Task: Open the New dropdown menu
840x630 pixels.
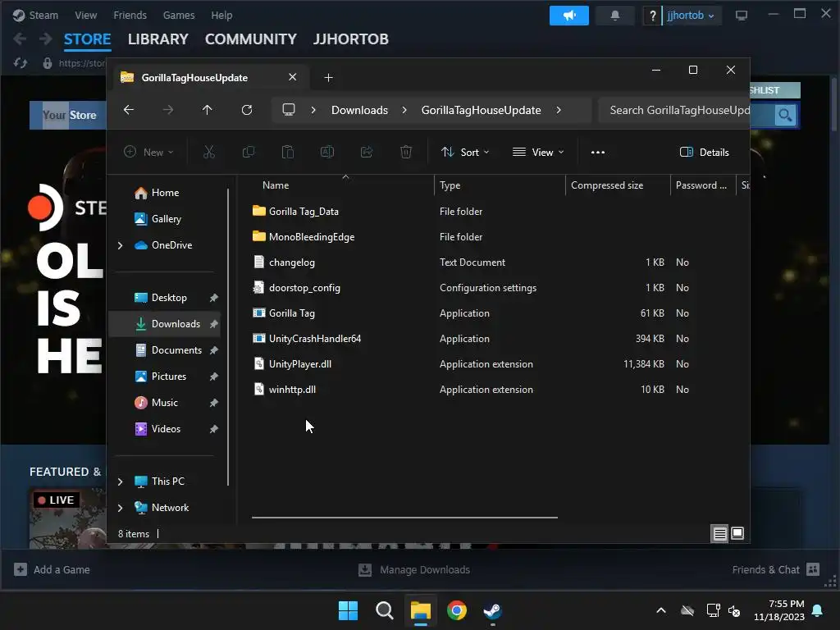Action: click(148, 152)
